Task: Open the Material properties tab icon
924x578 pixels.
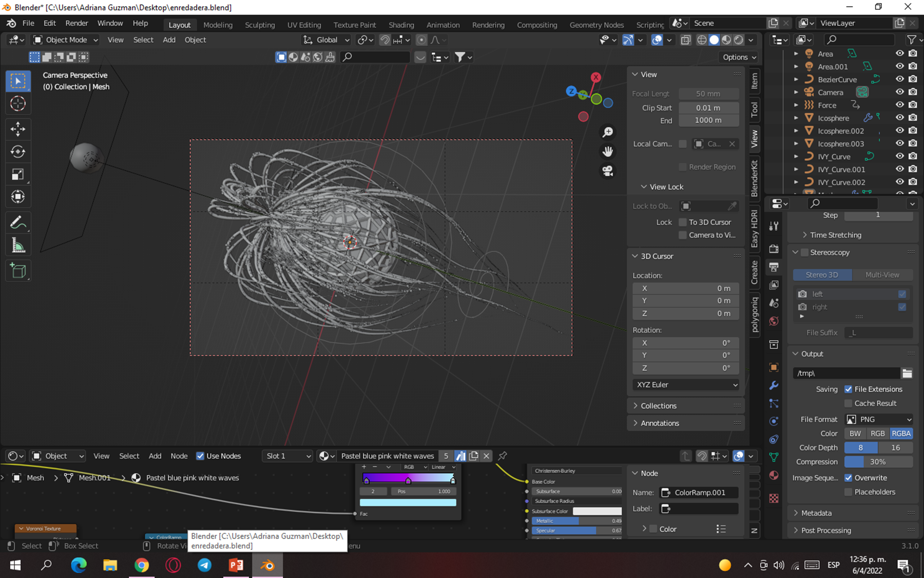Action: 774,475
